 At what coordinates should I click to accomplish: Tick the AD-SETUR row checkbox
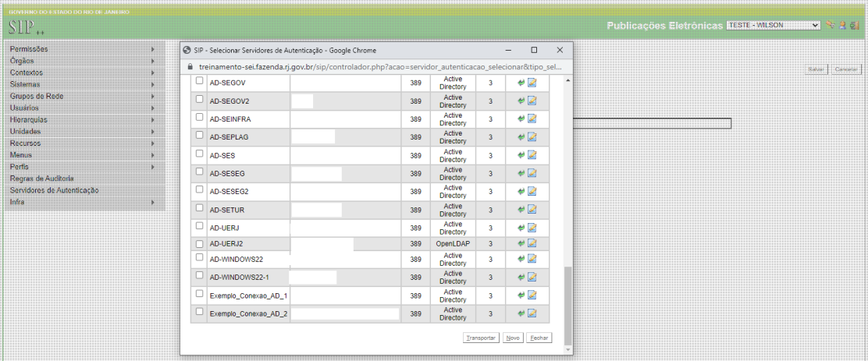[199, 207]
